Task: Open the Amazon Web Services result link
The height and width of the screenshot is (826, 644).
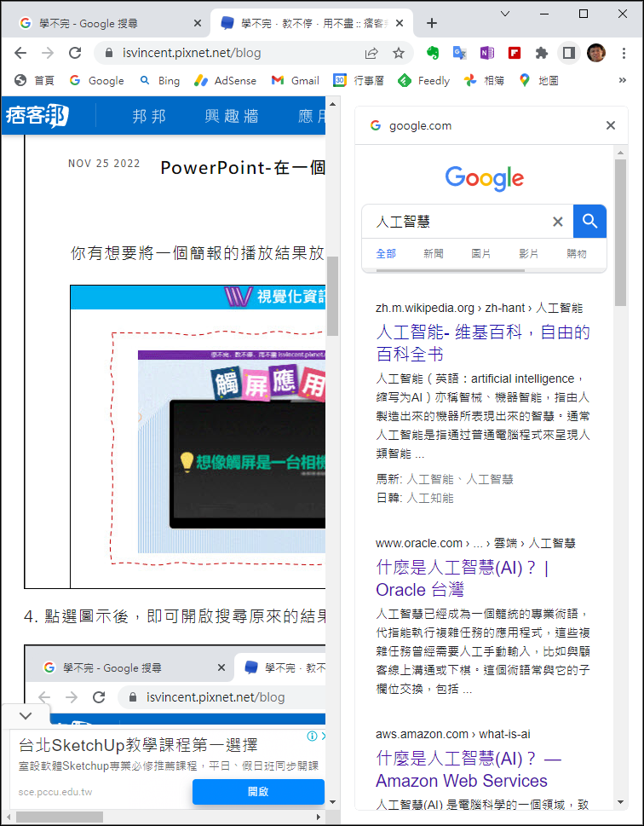Action: tap(469, 770)
